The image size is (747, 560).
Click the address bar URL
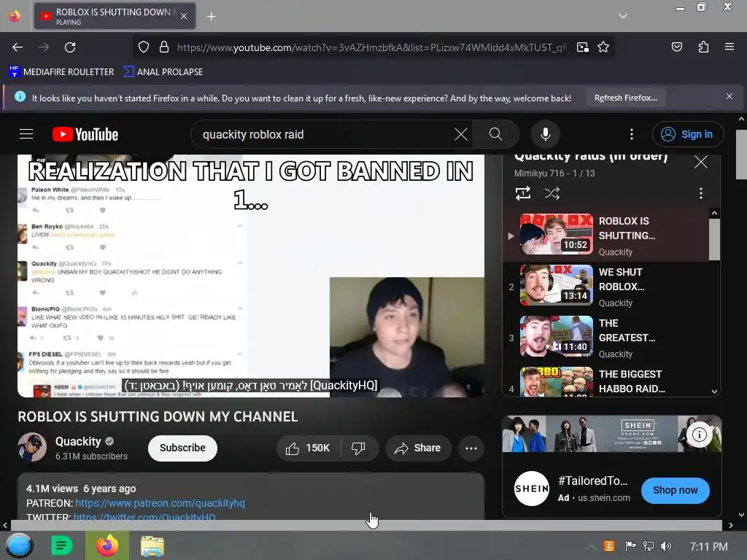point(373,47)
